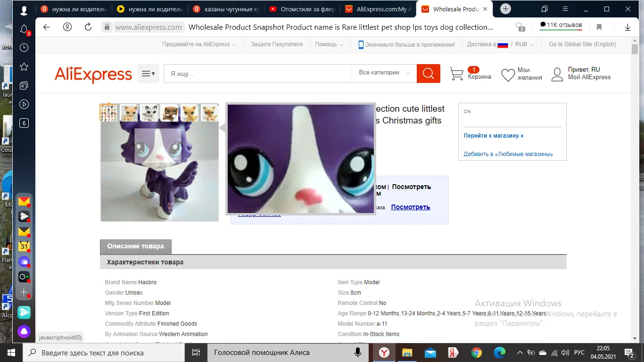Click the address bar URL www.aliexpress.com
Image resolution: width=644 pixels, height=362 pixels.
[x=149, y=27]
